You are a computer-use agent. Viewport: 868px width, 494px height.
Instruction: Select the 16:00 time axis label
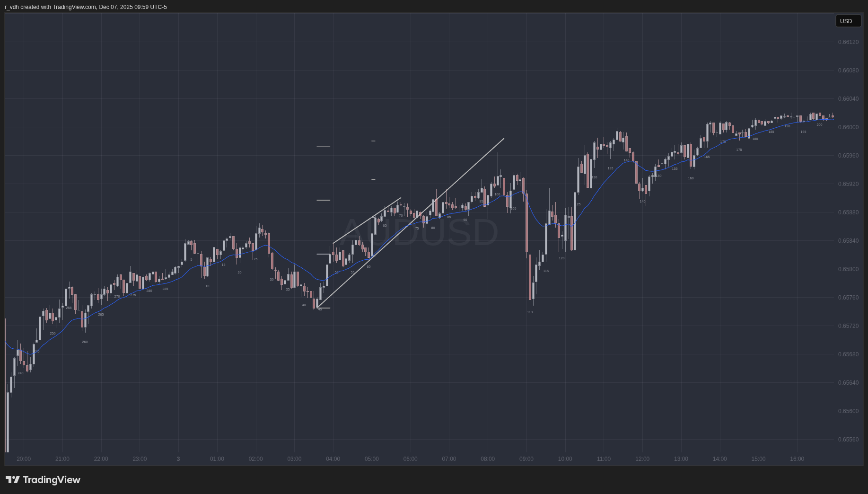point(797,459)
